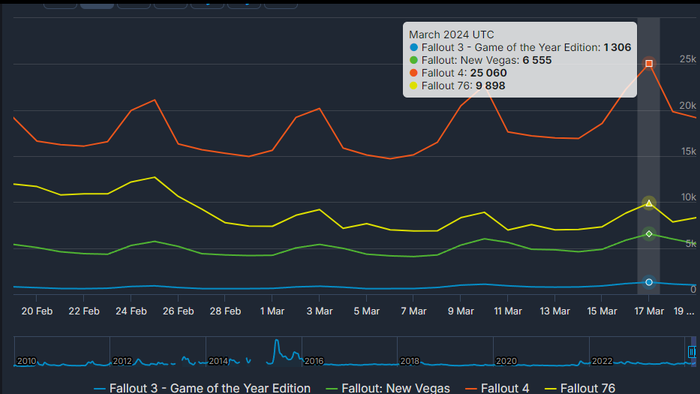Viewport: 700px width, 394px height.
Task: Select the 2020 label in the navigator
Action: tap(506, 361)
